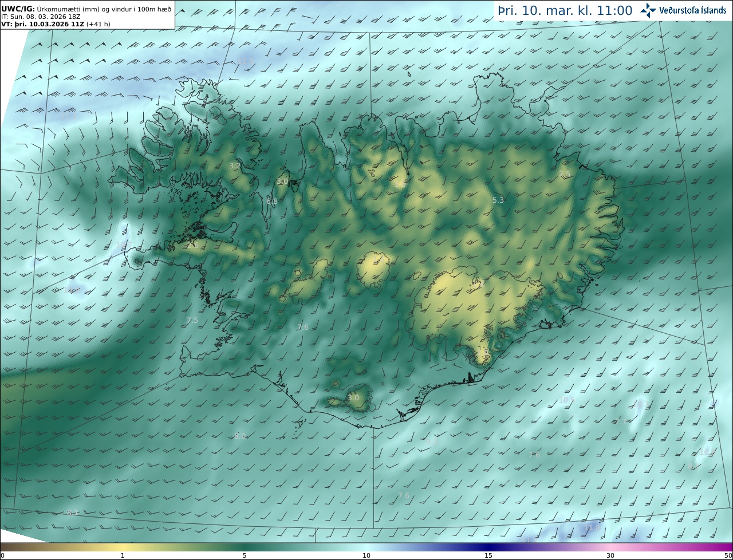Click the 8.0 value south of Iceland
This screenshot has width=733, height=560.
click(x=240, y=436)
